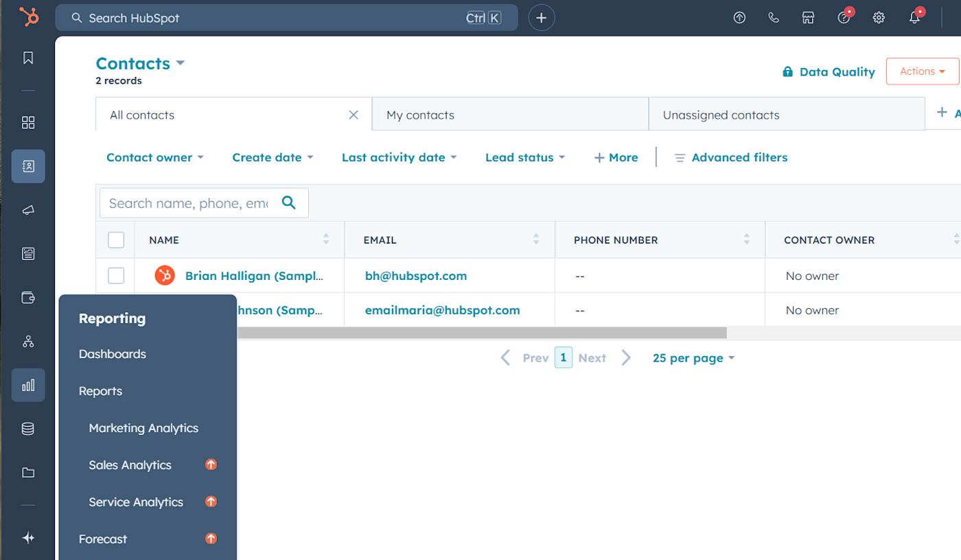Screen dimensions: 961x560
Task: Open the Create date filter dropdown
Action: [273, 157]
